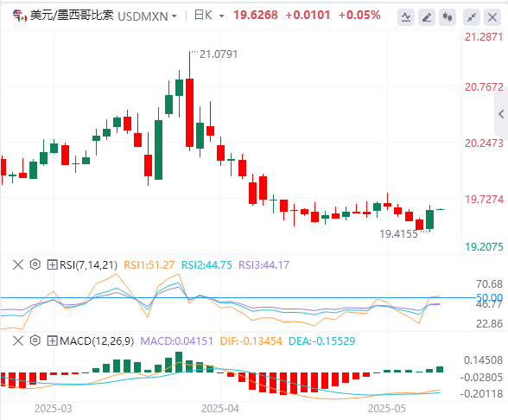Image resolution: width=508 pixels, height=420 pixels.
Task: Open MACD indicator settings hexagon icon
Action: tap(35, 340)
